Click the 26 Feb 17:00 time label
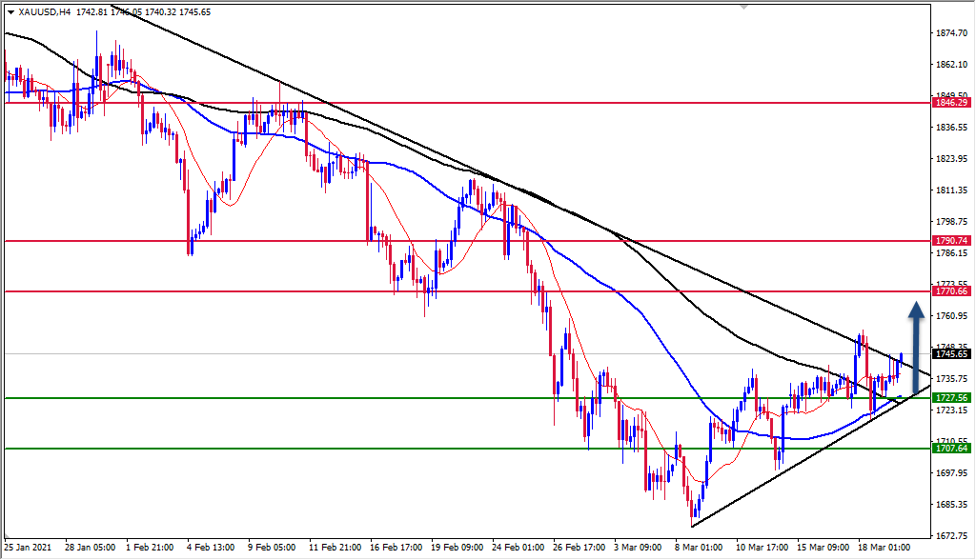 coord(579,548)
